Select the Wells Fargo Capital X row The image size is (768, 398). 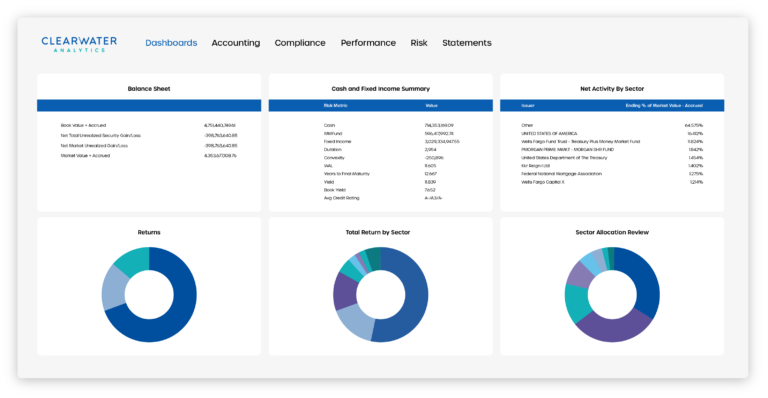(x=612, y=182)
